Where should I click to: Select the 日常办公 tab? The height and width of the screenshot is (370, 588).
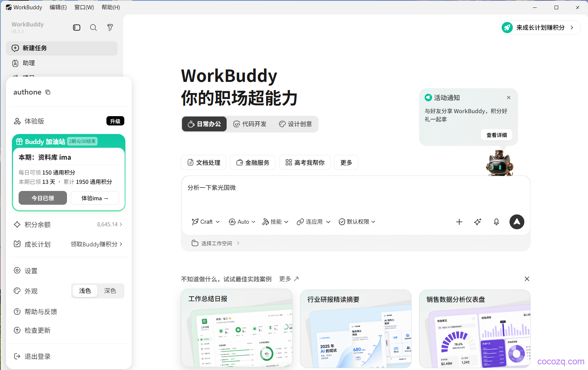[204, 124]
